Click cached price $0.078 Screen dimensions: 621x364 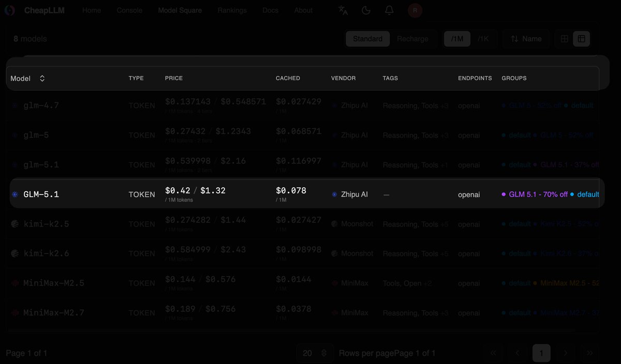(291, 190)
